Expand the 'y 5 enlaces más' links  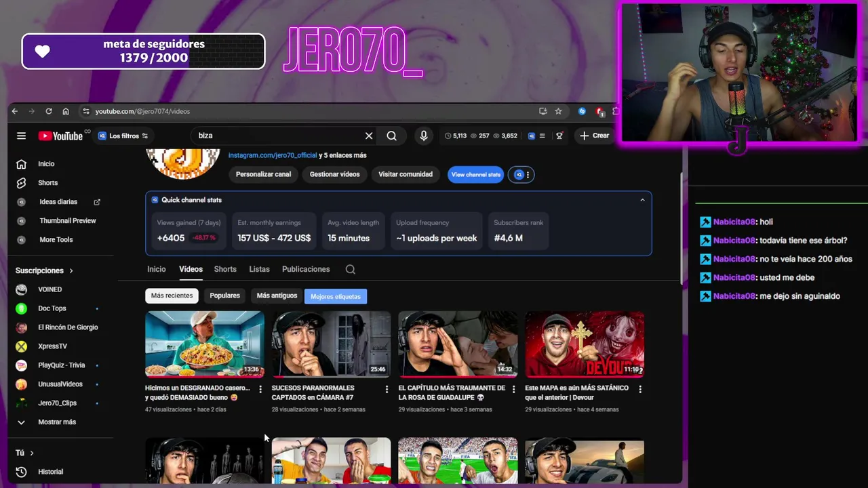point(342,155)
